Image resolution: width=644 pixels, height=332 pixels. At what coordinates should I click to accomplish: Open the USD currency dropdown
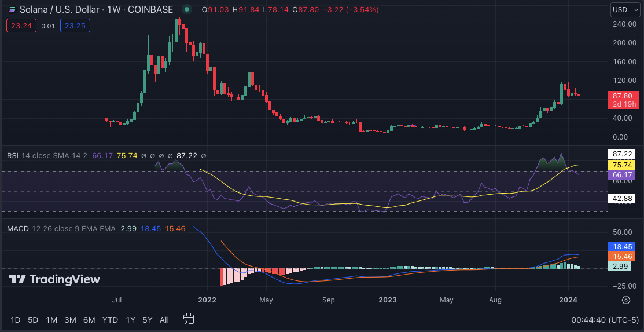click(624, 9)
